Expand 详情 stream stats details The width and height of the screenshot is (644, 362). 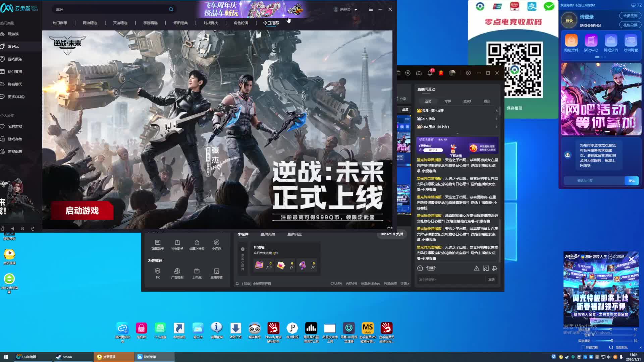(x=405, y=284)
